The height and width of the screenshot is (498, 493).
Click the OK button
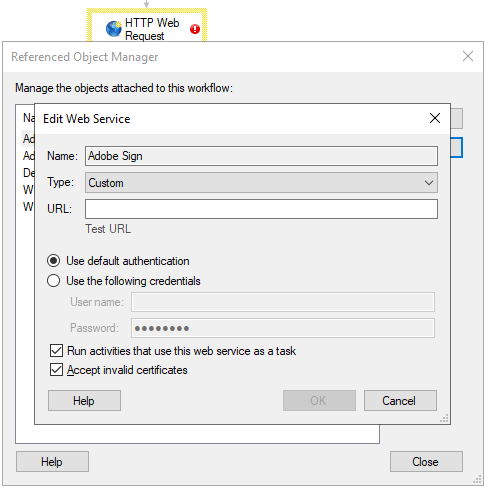tap(319, 401)
